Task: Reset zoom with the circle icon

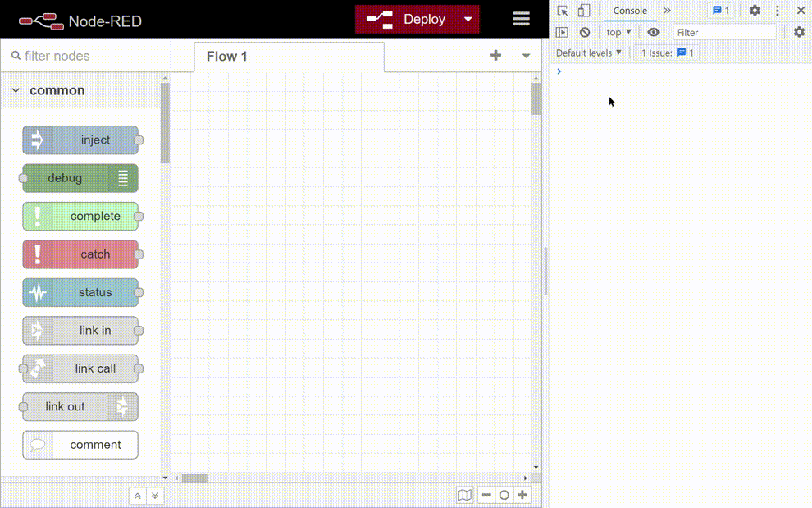Action: 504,495
